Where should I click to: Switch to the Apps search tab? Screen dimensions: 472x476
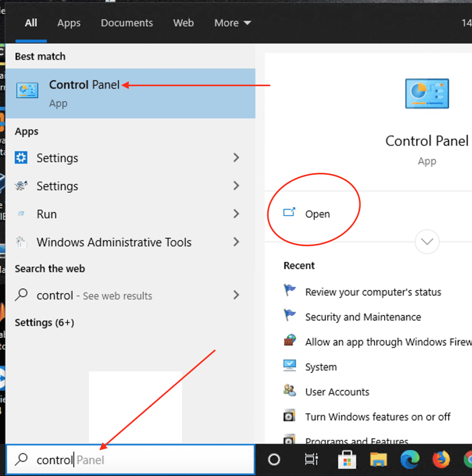69,23
